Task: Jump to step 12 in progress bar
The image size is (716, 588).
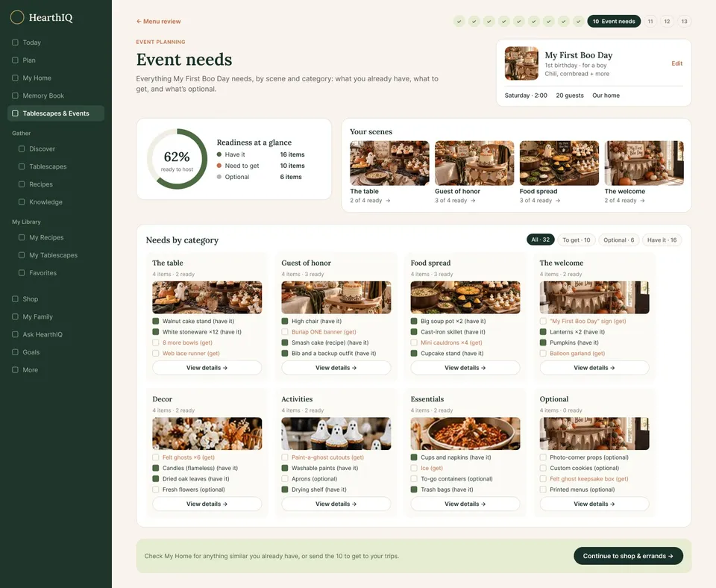Action: tap(667, 22)
